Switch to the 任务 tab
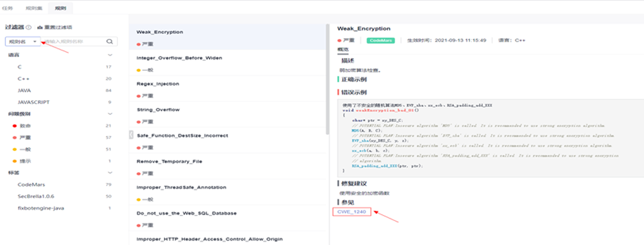 (8, 8)
